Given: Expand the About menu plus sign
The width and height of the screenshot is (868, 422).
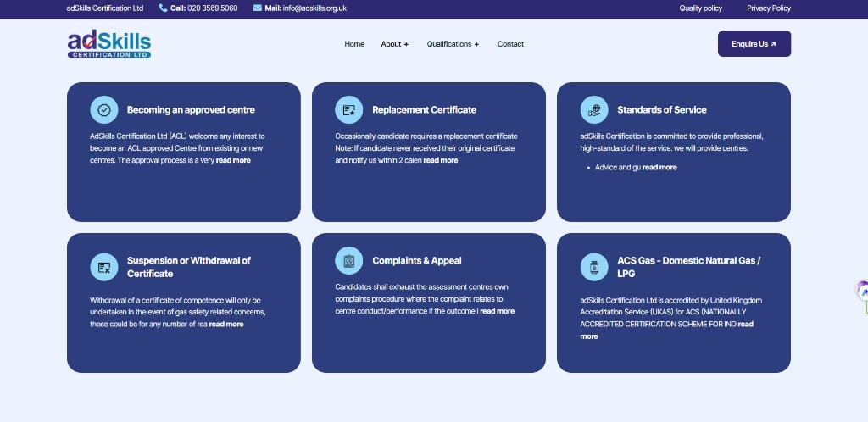Looking at the screenshot, I should pyautogui.click(x=406, y=44).
